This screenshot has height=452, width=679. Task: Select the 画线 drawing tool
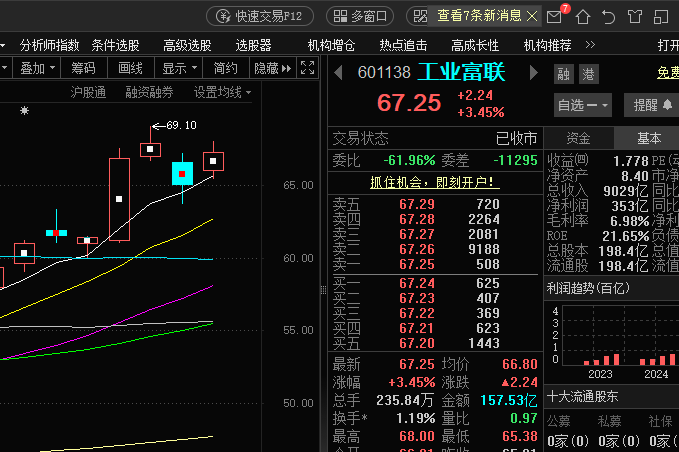pos(130,68)
